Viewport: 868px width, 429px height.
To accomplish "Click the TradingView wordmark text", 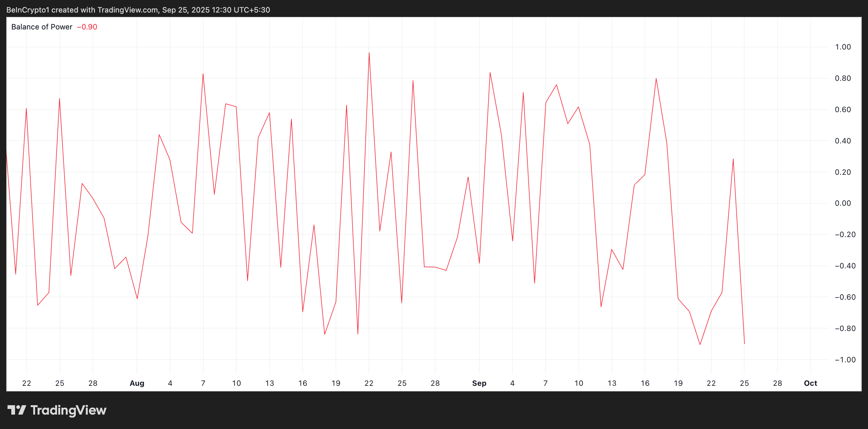I will tap(68, 410).
